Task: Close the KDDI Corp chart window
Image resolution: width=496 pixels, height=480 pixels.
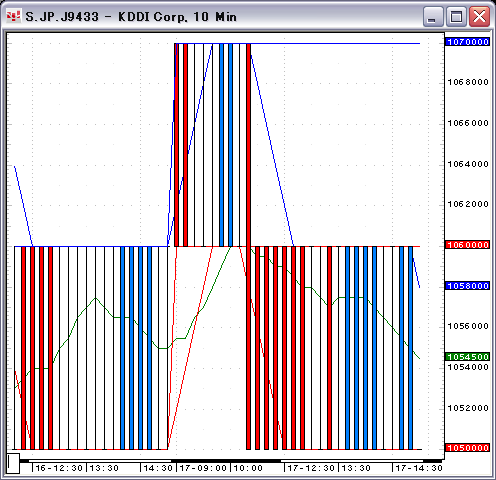Action: (x=479, y=16)
